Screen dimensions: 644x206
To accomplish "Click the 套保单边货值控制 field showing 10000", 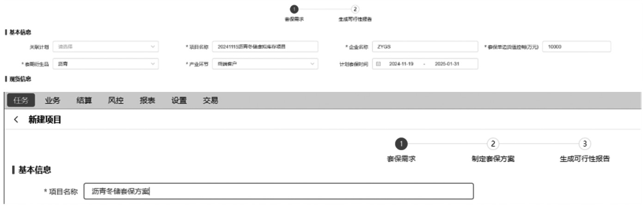I will pos(577,47).
